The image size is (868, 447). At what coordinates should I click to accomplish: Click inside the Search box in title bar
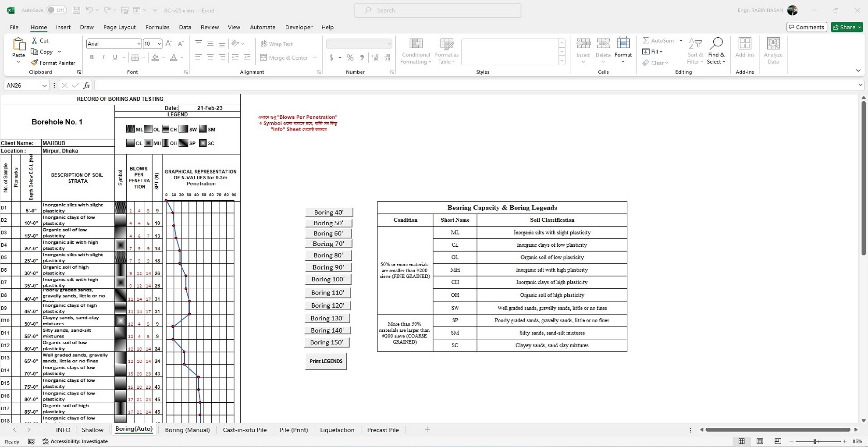438,10
